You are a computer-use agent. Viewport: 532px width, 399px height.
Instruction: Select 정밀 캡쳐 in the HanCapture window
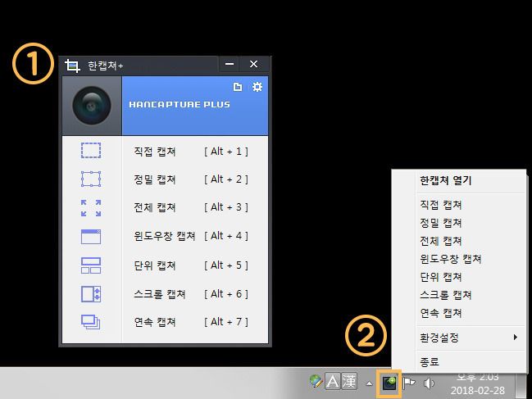(x=155, y=179)
